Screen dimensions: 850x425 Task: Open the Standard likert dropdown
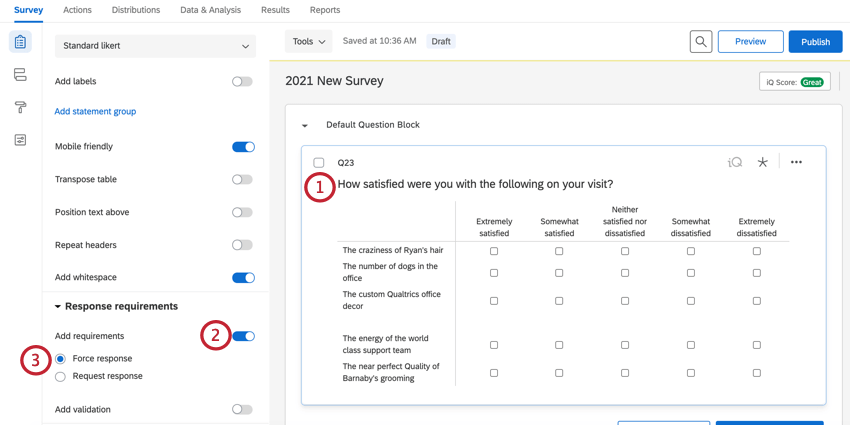(155, 46)
